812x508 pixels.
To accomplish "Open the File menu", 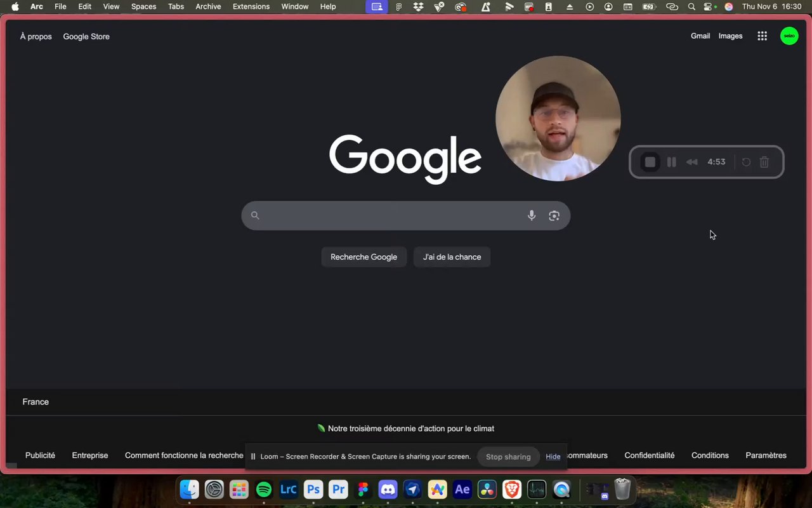I will 60,6.
